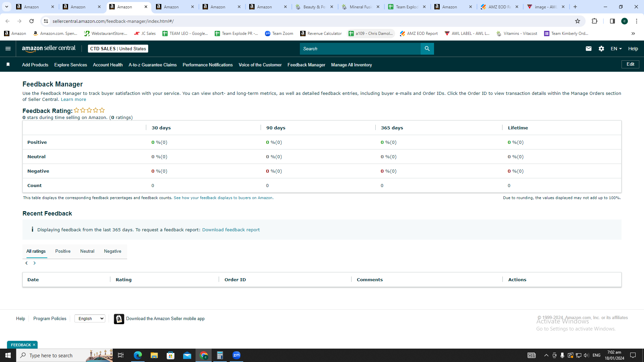Screen dimensions: 644x362
Task: Show hidden system tray icons
Action: 546,355
